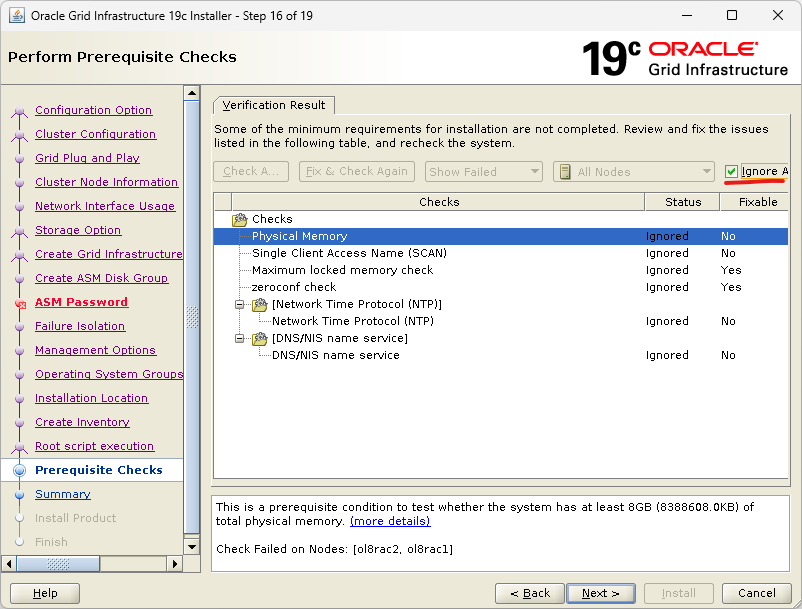Click the All Nodes server icon
The image size is (802, 609).
[565, 172]
